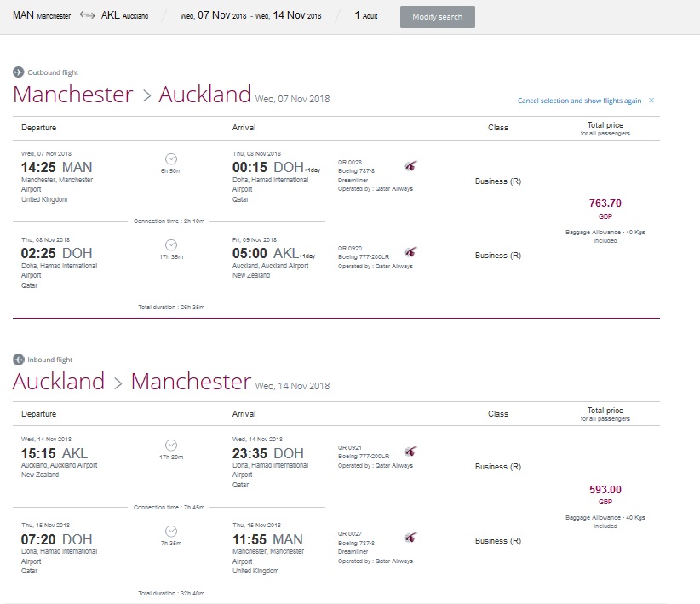Click the Qatar Airways logo for flight QR 0920

[x=410, y=252]
